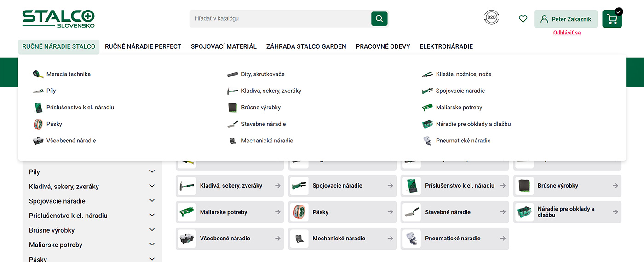Expand Kladivá, sekery, zveráky in the sidebar

click(x=152, y=186)
